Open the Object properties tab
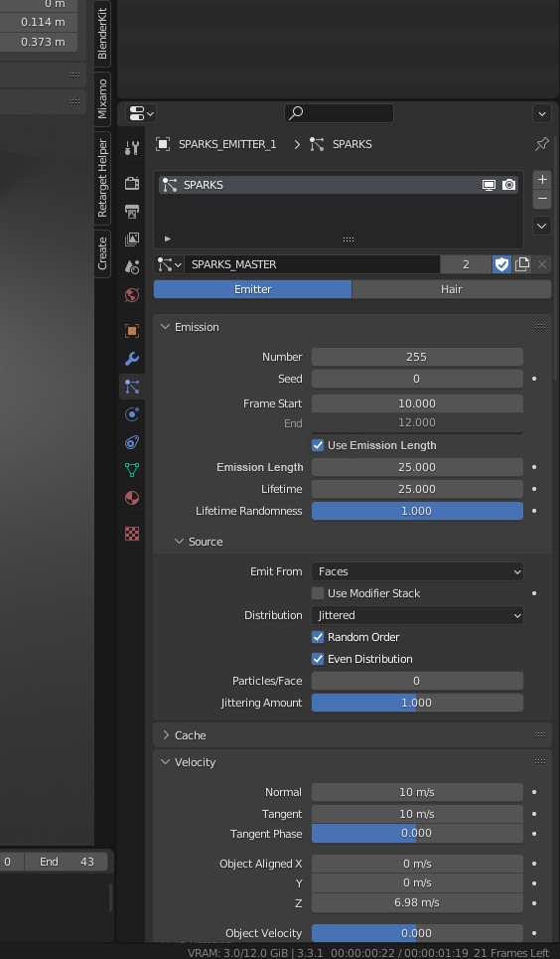 point(132,331)
